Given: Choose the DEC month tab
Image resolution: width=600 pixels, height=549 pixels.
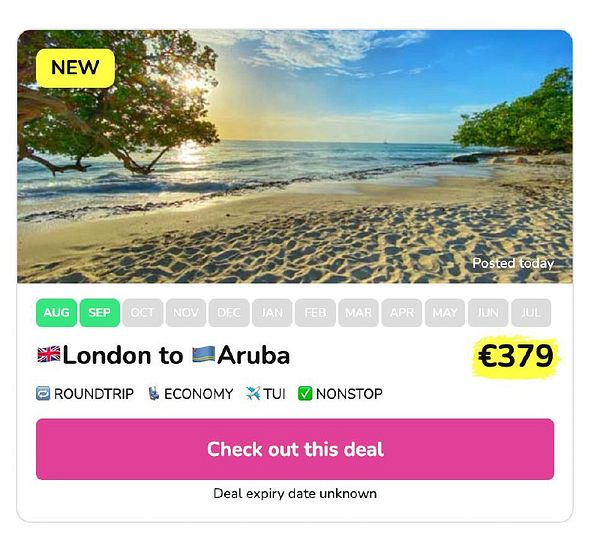Looking at the screenshot, I should (x=229, y=313).
